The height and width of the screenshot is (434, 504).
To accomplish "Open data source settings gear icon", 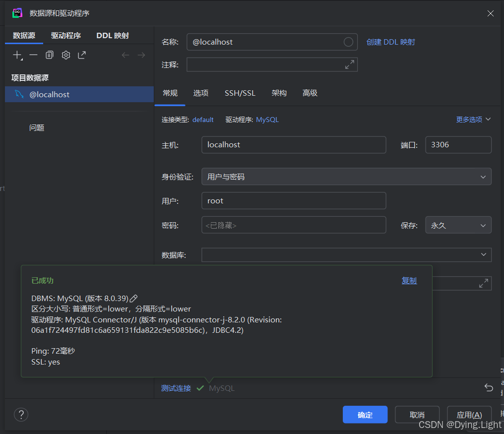I will click(x=65, y=55).
